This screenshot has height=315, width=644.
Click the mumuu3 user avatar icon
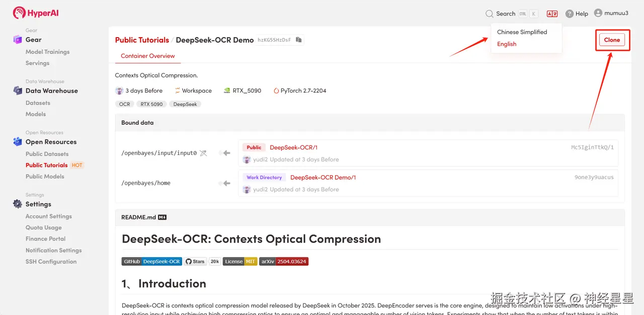pos(598,13)
